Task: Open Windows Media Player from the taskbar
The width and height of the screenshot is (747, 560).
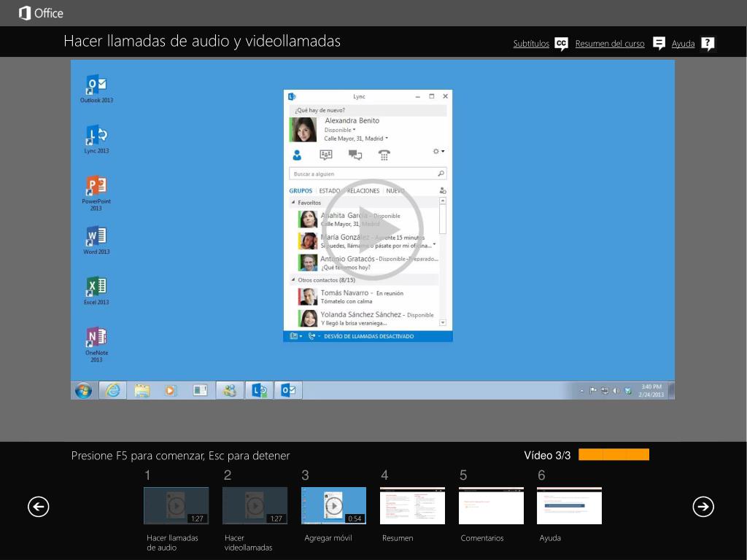Action: click(171, 391)
